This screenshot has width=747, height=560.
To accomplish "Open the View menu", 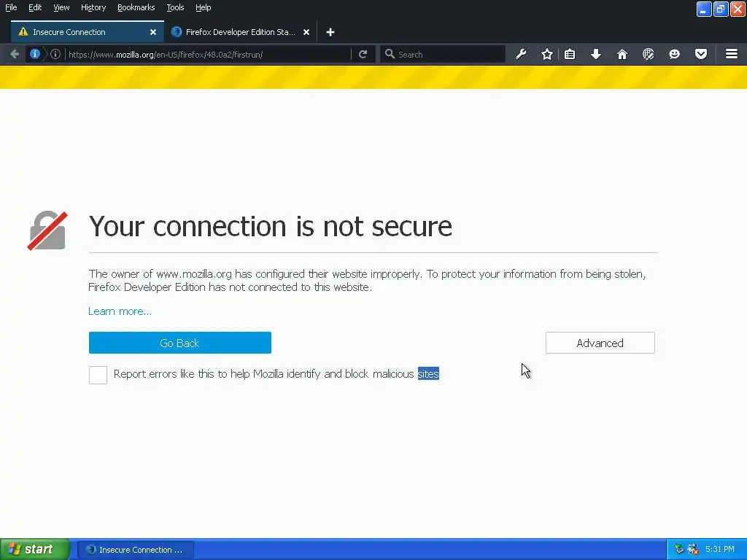I will click(x=61, y=7).
